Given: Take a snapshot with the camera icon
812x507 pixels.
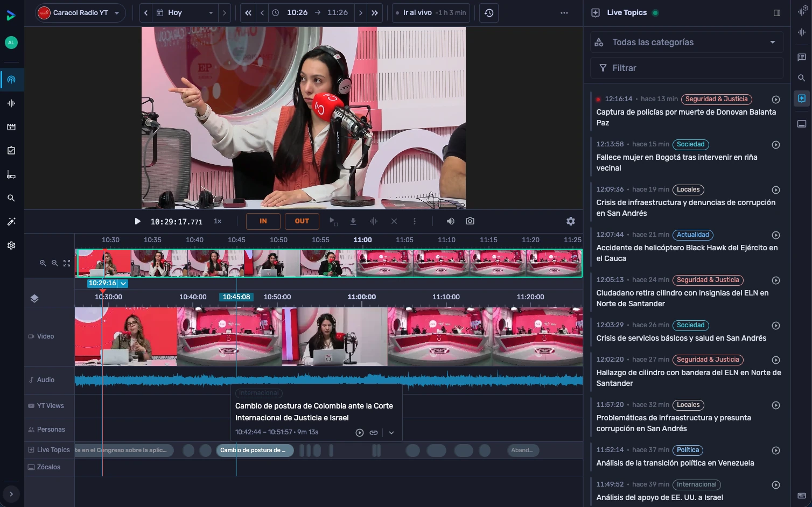Looking at the screenshot, I should click(x=470, y=221).
